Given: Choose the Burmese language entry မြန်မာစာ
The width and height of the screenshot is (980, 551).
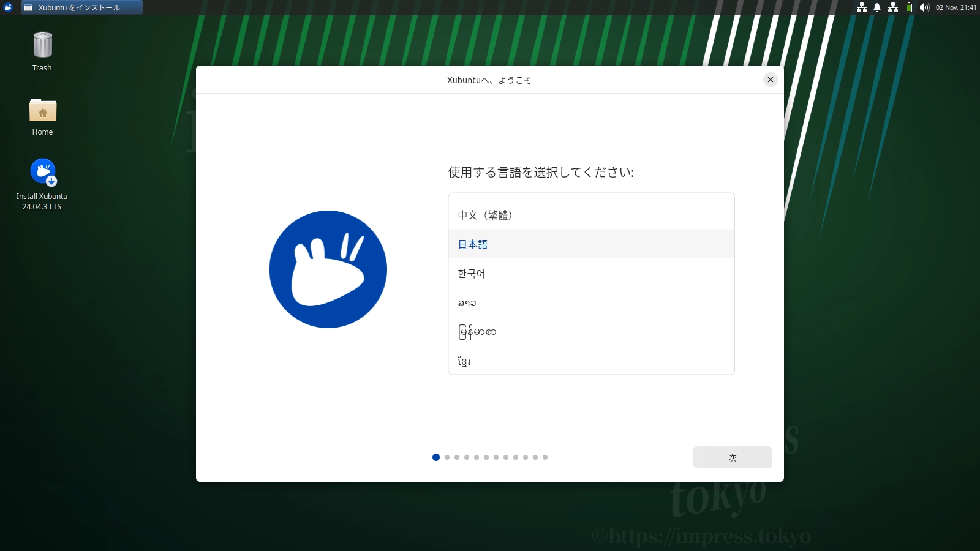Looking at the screenshot, I should [591, 332].
